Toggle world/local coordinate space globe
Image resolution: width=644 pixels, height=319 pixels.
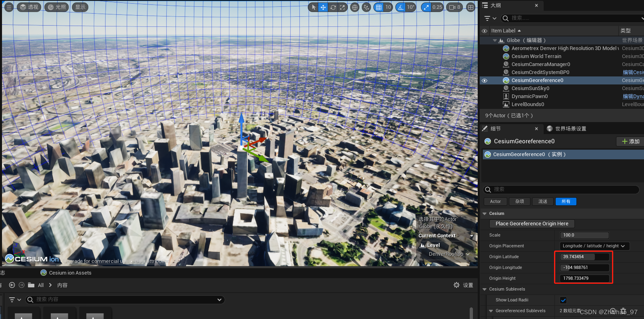355,7
